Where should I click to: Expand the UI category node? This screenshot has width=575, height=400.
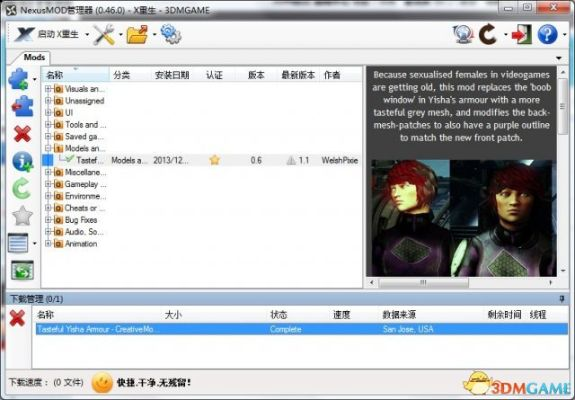coord(48,113)
